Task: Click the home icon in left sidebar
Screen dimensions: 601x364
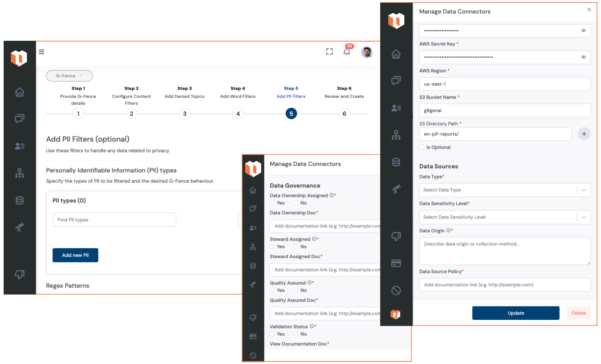Action: tap(20, 92)
